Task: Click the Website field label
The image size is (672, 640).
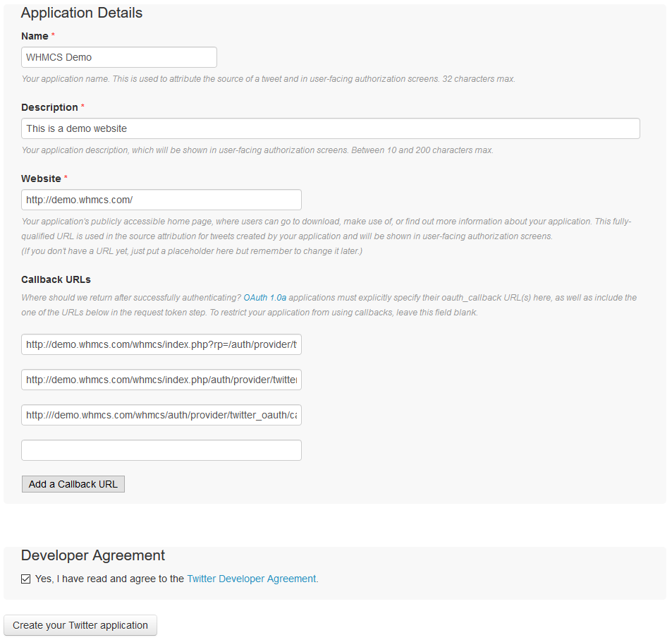Action: coord(41,179)
